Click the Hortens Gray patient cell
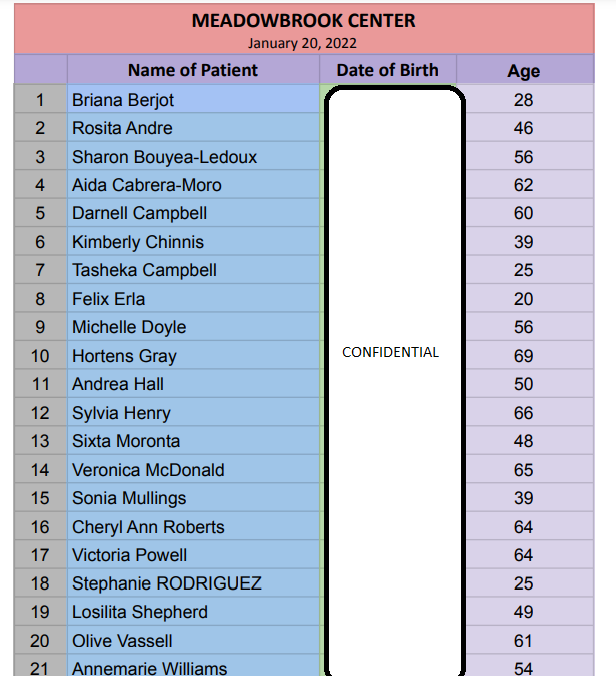616x676 pixels. [x=193, y=356]
